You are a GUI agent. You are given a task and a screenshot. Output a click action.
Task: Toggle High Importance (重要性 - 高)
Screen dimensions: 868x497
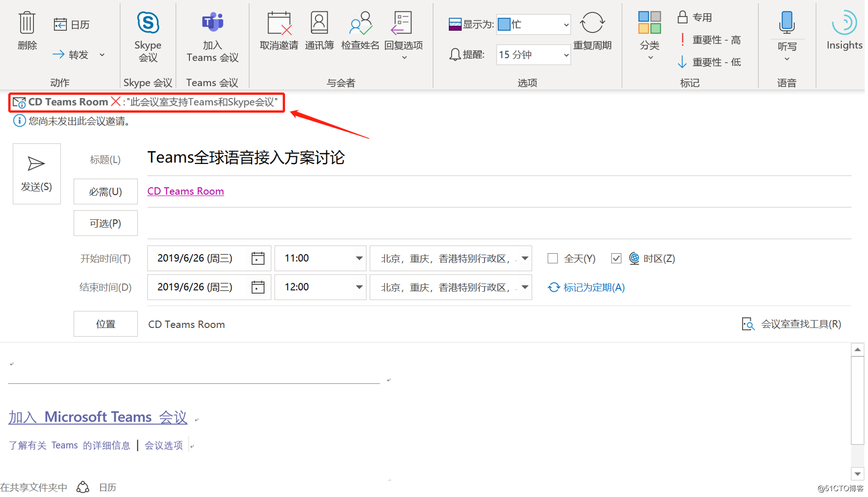click(x=711, y=40)
